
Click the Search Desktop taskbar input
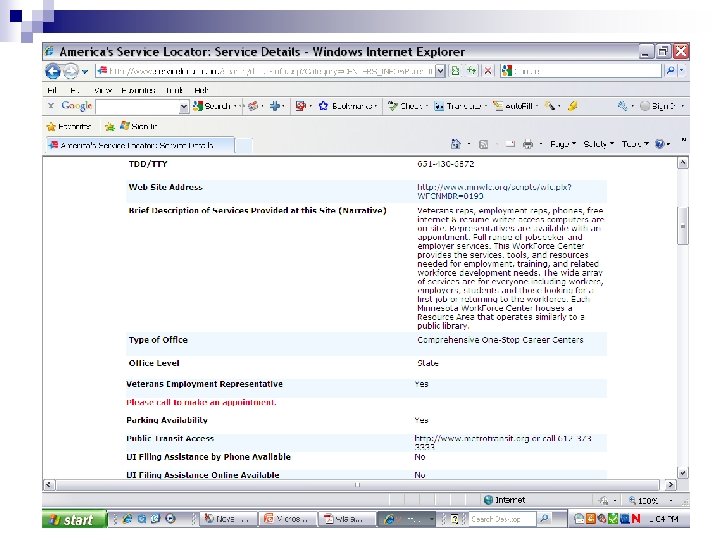point(502,519)
